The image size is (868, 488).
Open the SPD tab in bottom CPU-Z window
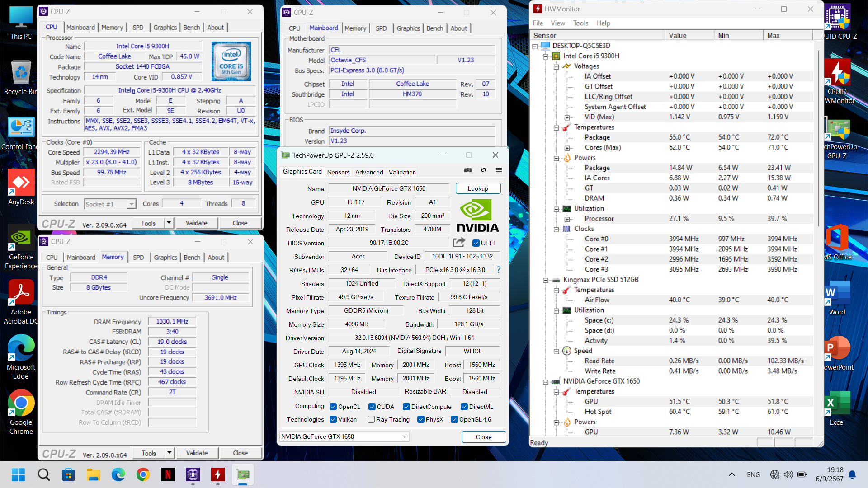tap(138, 257)
